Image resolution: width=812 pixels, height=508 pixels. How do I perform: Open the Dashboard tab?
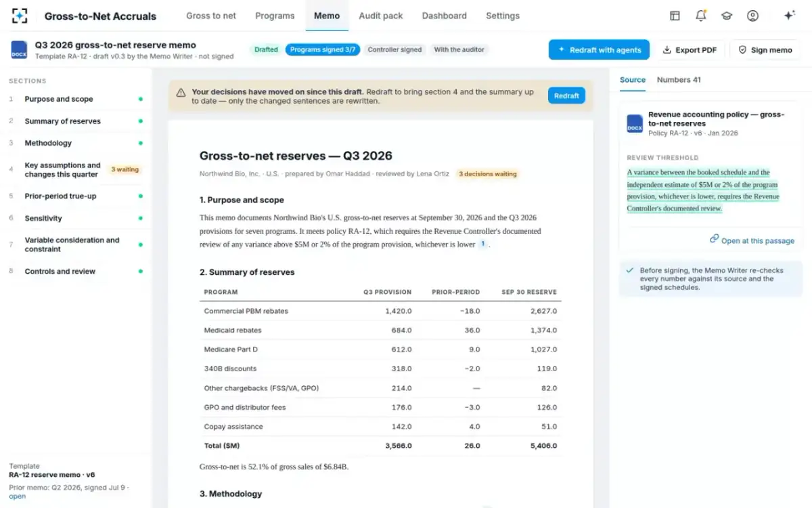pyautogui.click(x=444, y=16)
